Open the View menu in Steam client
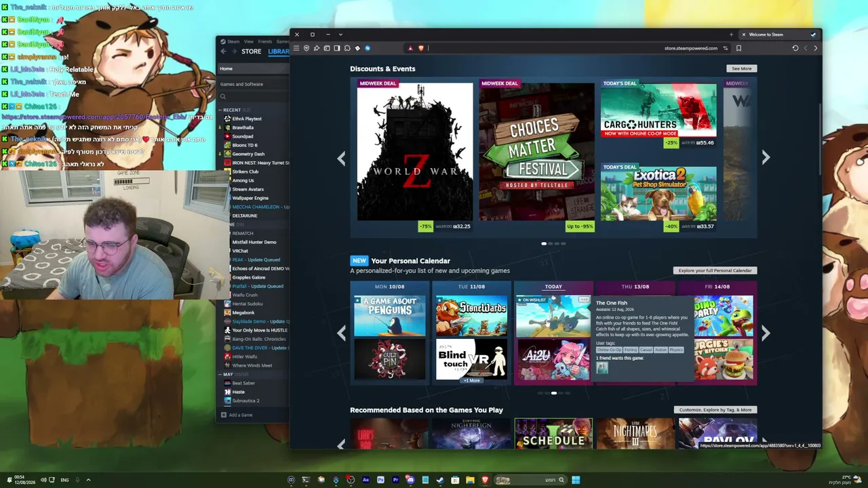868x488 pixels. pos(249,41)
